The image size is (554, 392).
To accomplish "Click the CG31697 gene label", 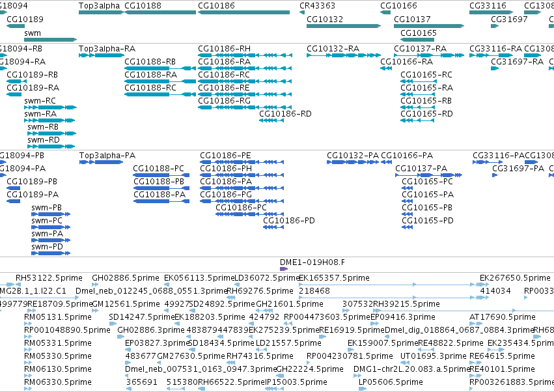I will click(x=509, y=19).
